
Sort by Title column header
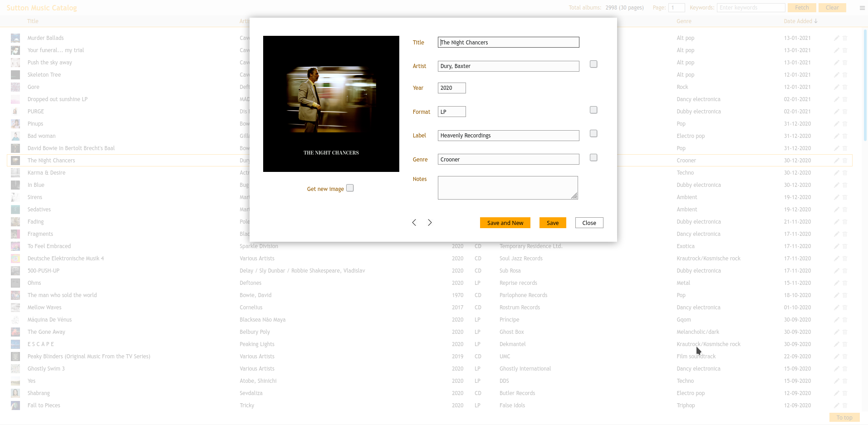tap(33, 21)
